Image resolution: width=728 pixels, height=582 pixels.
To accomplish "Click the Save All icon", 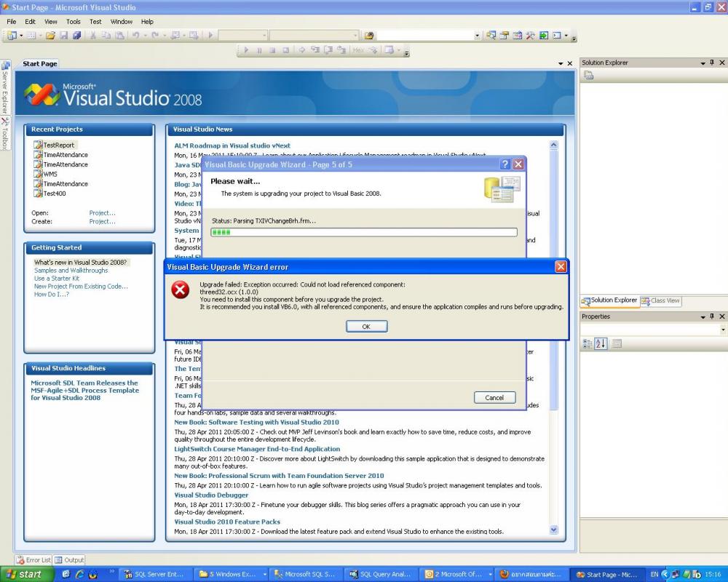I will point(77,35).
